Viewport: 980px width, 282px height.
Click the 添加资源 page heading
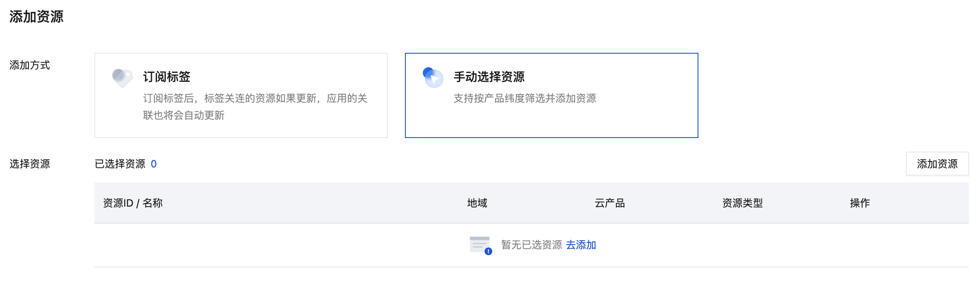tap(37, 17)
